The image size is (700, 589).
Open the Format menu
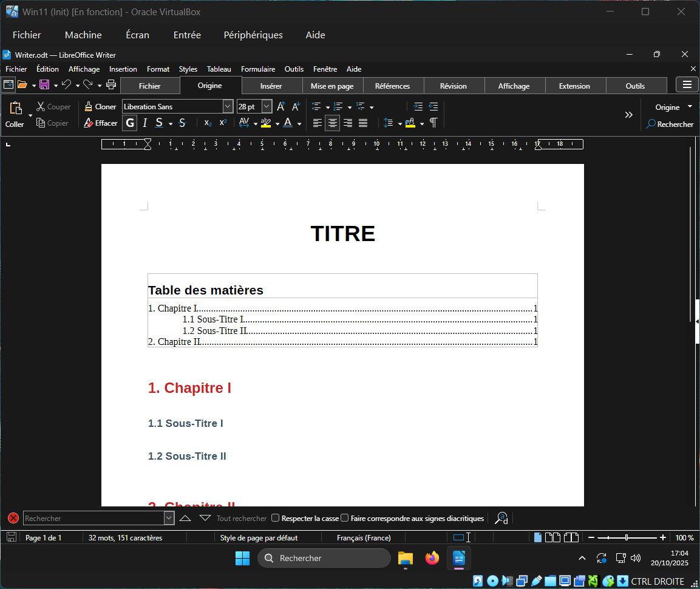[x=158, y=69]
